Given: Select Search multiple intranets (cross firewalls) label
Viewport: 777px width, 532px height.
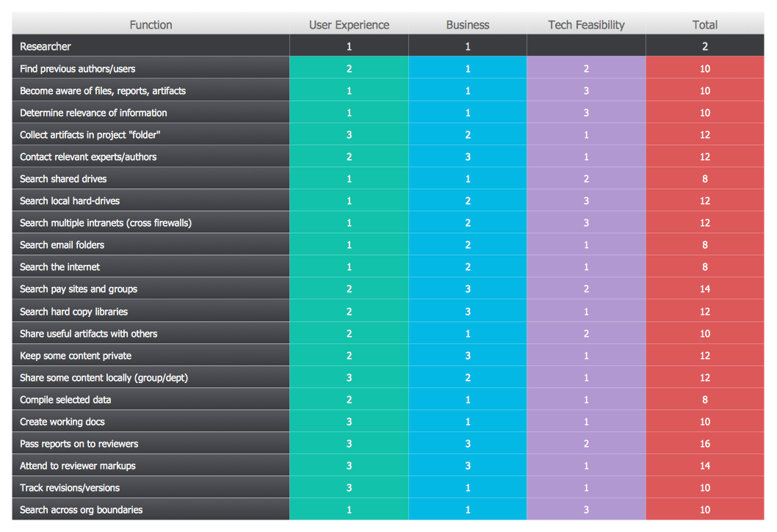Looking at the screenshot, I should (x=106, y=223).
